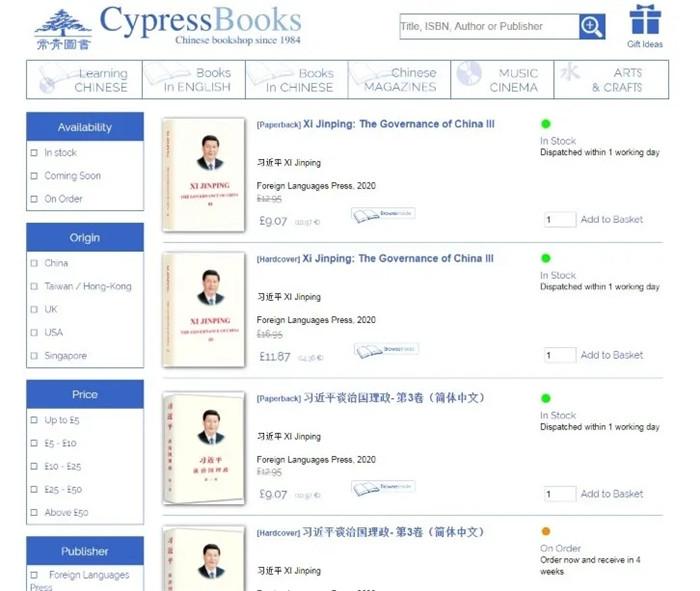Click quantity field for paperback English book

click(x=560, y=220)
